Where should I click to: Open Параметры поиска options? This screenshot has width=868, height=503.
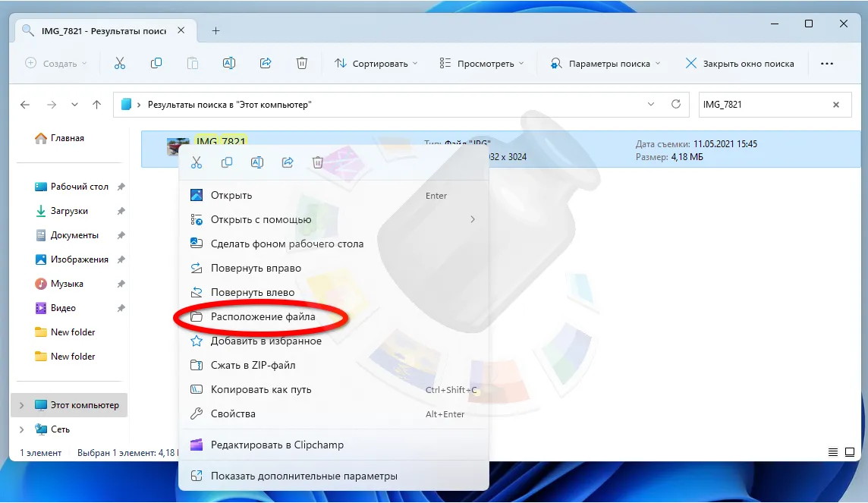pyautogui.click(x=605, y=64)
